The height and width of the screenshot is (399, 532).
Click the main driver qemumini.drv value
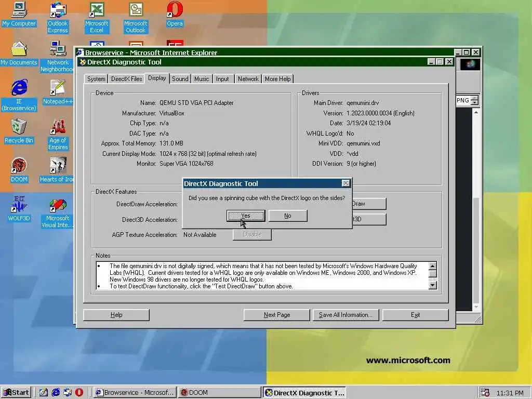tap(363, 103)
